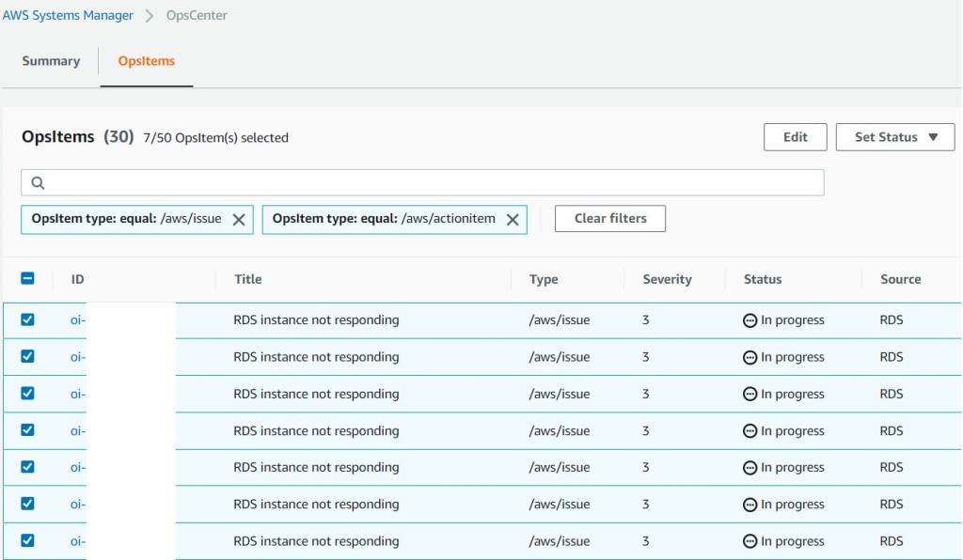Image resolution: width=963 pixels, height=560 pixels.
Task: Uncheck the first OpsItem row checkbox
Action: [x=27, y=319]
